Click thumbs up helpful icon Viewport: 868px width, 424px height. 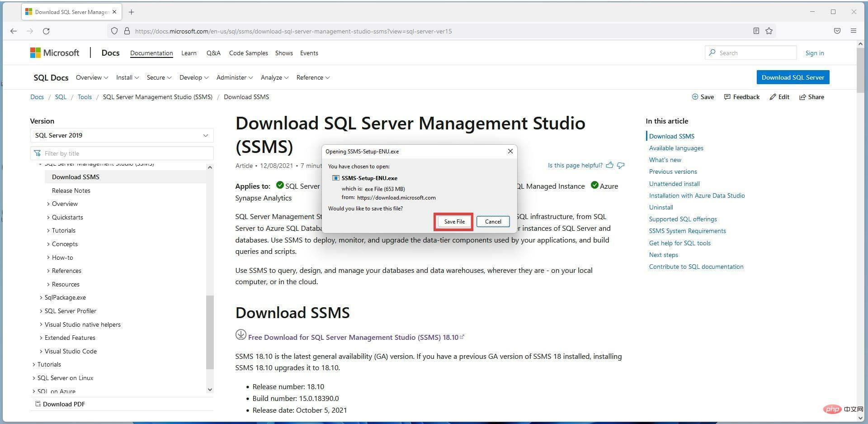pyautogui.click(x=609, y=165)
